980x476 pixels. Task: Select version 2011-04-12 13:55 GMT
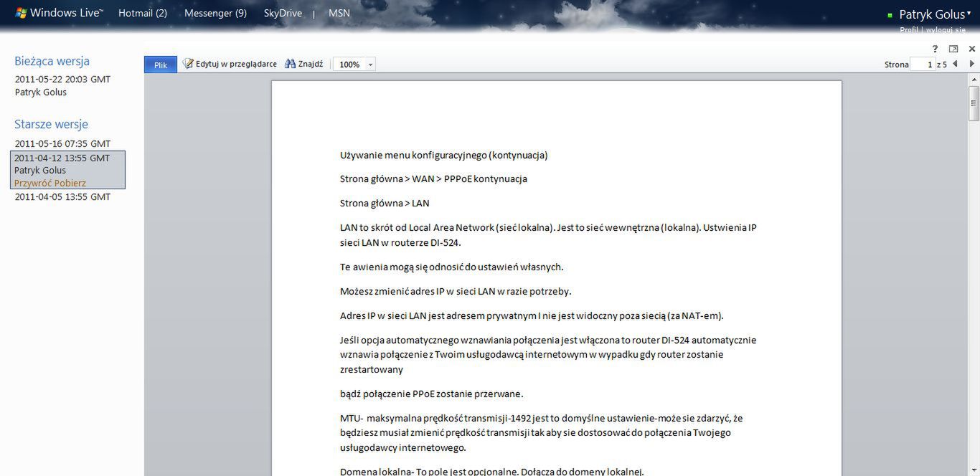coord(62,158)
